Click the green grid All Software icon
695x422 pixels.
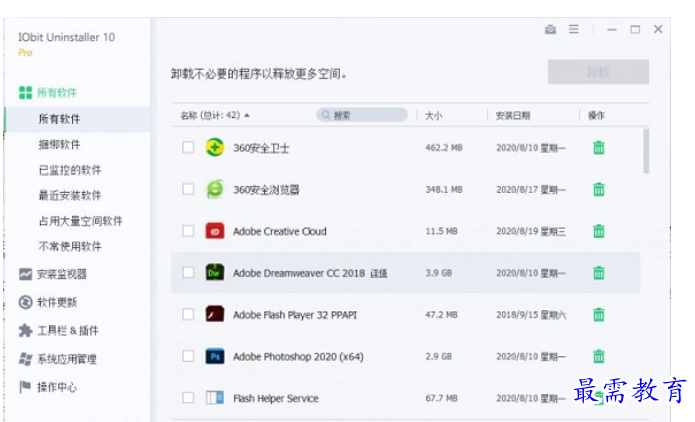pos(25,93)
